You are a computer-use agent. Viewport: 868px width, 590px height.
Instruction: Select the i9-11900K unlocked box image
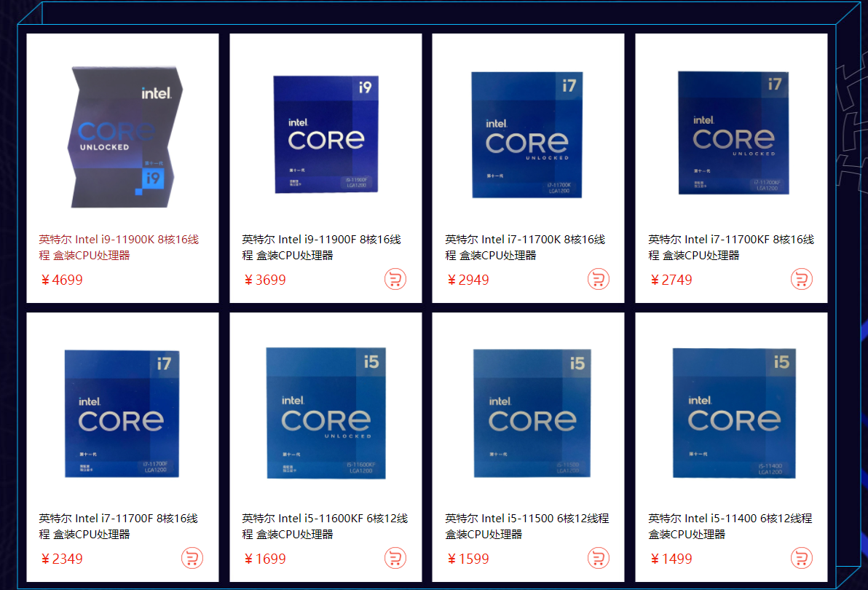click(x=125, y=137)
